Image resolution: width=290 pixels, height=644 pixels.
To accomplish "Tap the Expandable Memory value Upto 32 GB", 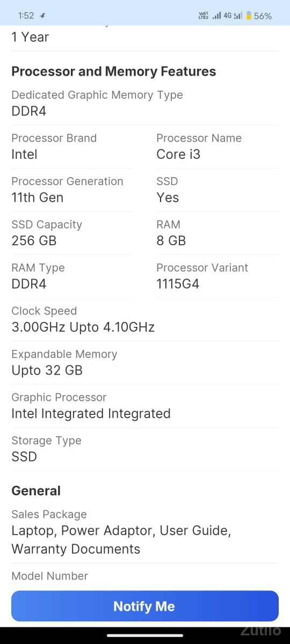I will [47, 370].
